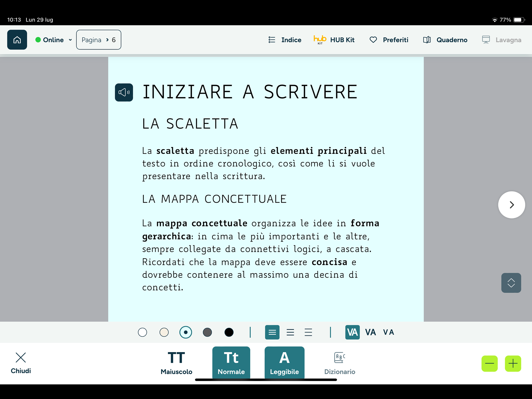The width and height of the screenshot is (532, 399).
Task: Select the white background color
Action: (x=142, y=332)
